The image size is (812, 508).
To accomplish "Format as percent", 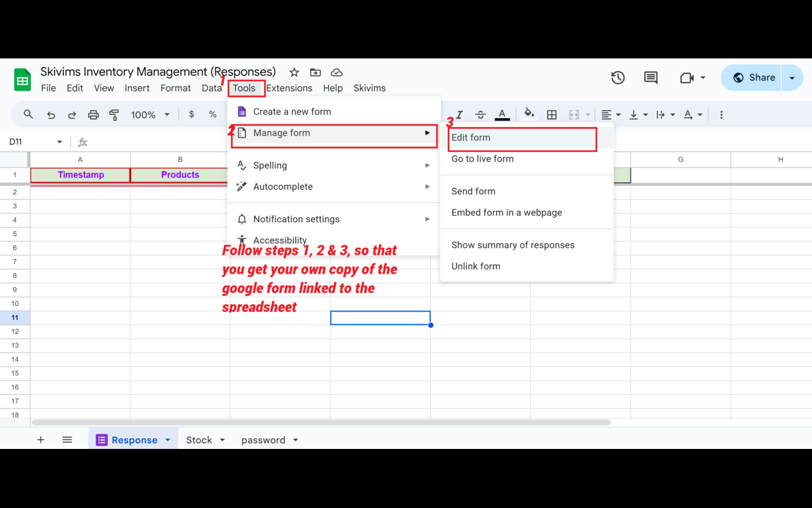I will [x=213, y=115].
